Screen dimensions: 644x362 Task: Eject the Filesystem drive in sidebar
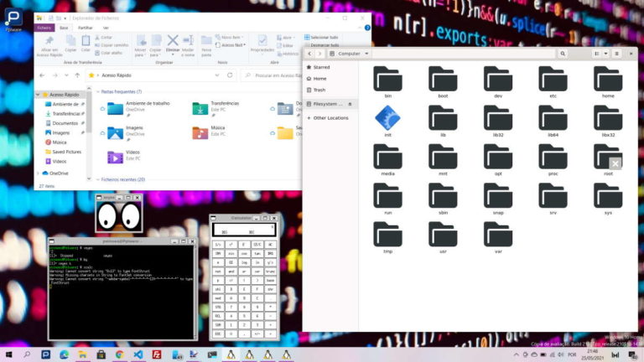pos(351,104)
